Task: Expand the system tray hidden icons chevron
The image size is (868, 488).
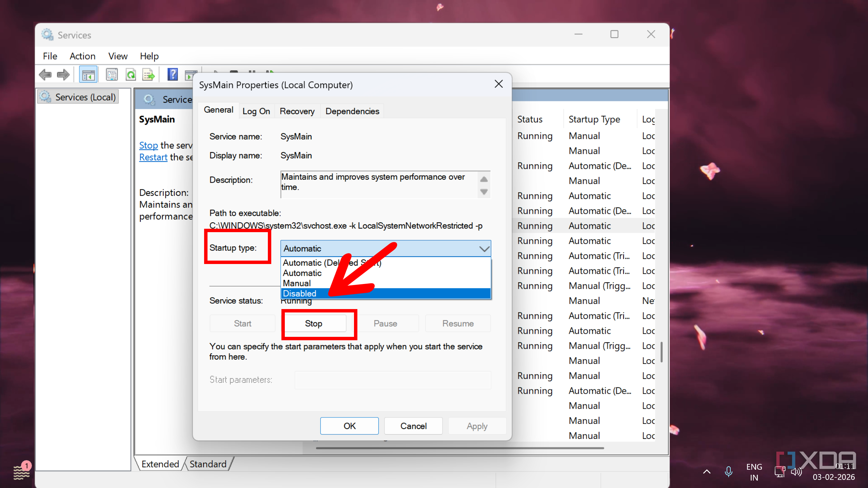Action: click(707, 471)
